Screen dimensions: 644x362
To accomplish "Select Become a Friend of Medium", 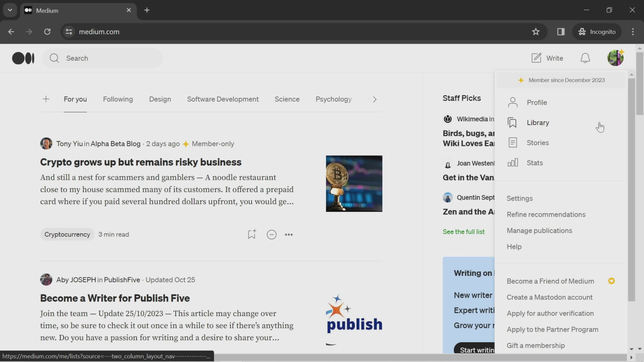I will 550,281.
